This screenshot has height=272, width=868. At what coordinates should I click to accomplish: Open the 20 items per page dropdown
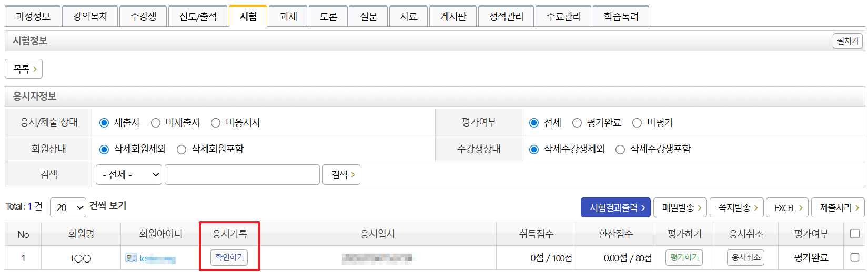pos(68,207)
